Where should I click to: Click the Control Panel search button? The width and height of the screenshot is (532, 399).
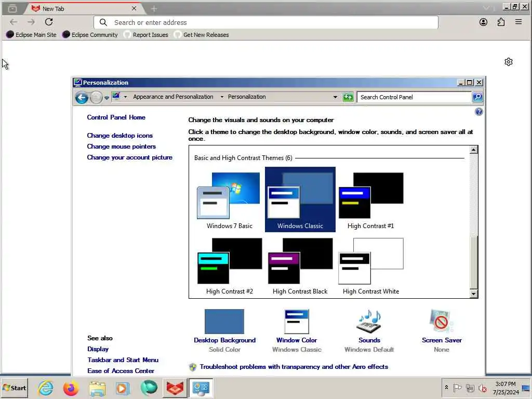[x=477, y=97]
